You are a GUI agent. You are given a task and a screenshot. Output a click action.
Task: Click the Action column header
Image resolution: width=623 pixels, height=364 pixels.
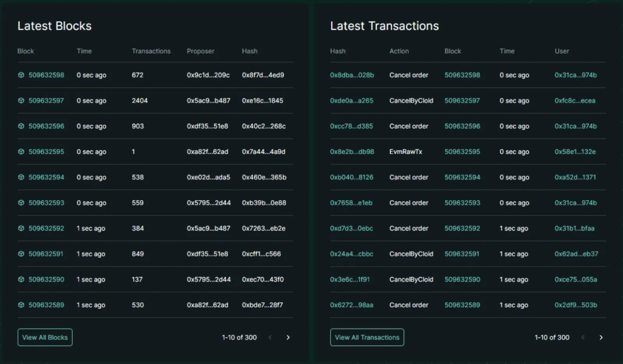399,51
